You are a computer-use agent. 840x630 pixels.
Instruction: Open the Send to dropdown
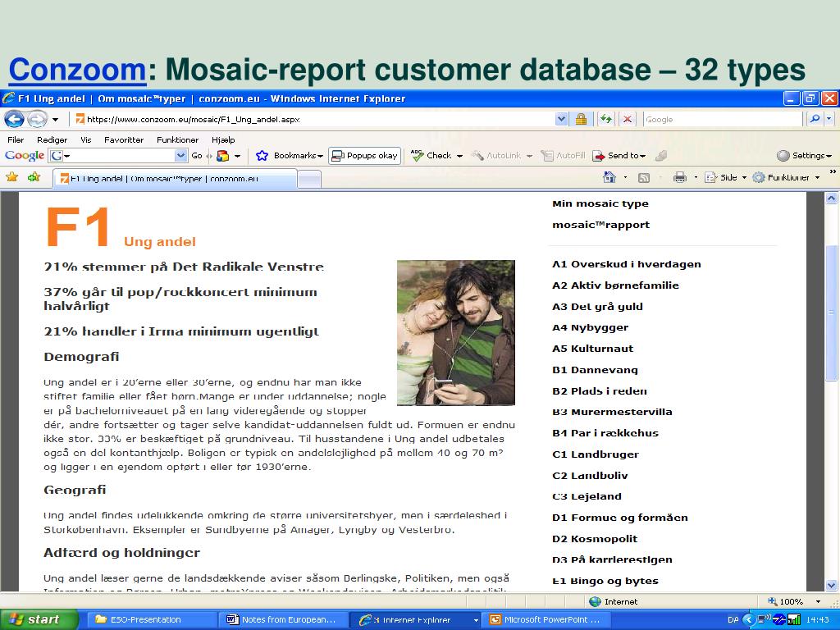tap(619, 155)
